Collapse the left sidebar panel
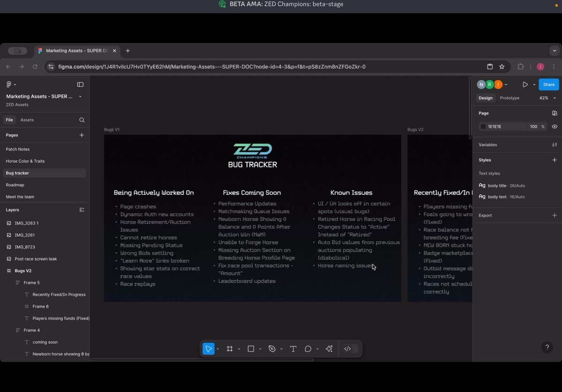The height and width of the screenshot is (392, 562). click(80, 84)
